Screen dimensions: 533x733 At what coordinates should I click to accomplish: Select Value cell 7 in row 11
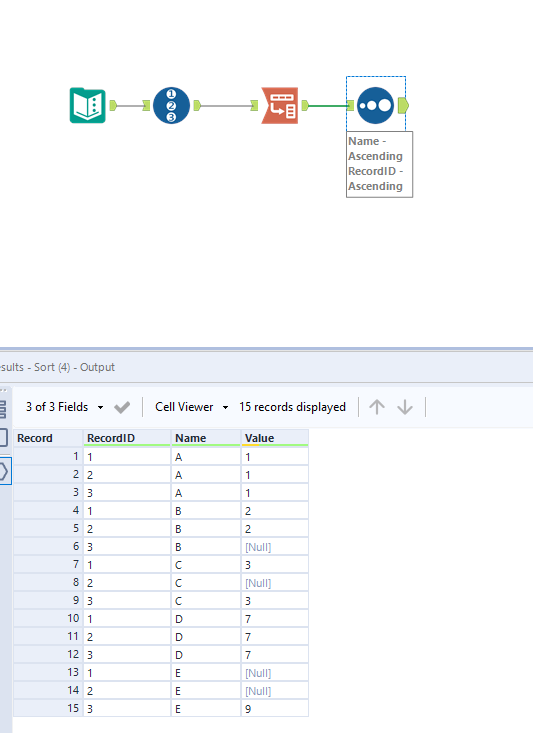pos(274,637)
